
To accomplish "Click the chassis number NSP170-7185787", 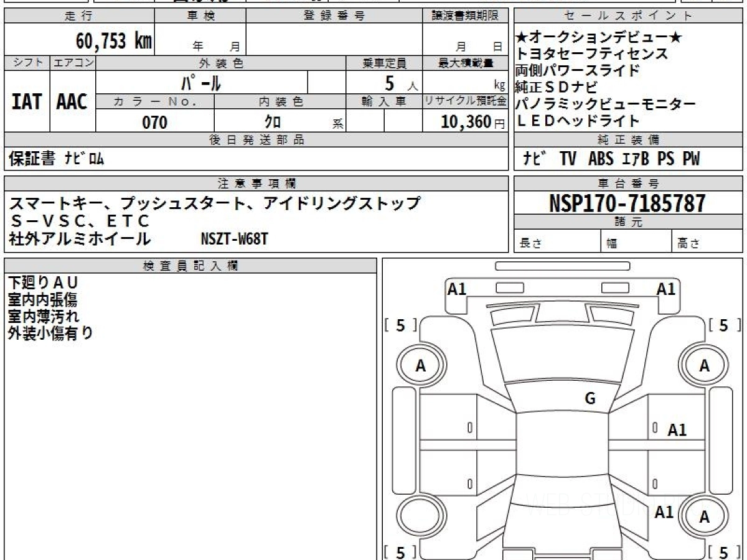I will [627, 203].
